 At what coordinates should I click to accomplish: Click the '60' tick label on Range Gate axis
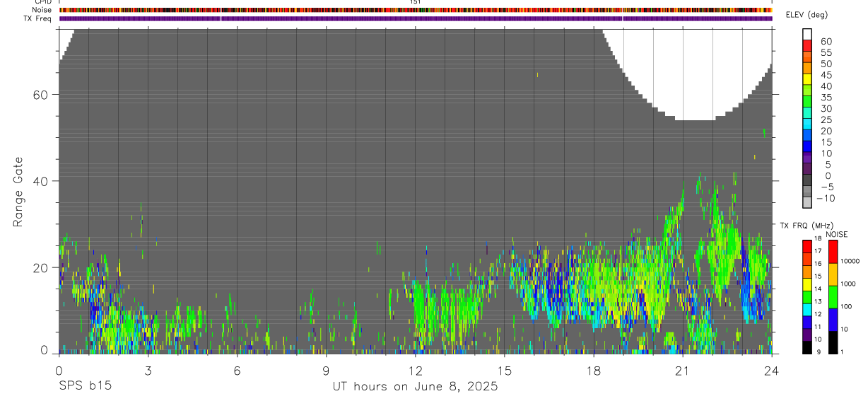[41, 95]
